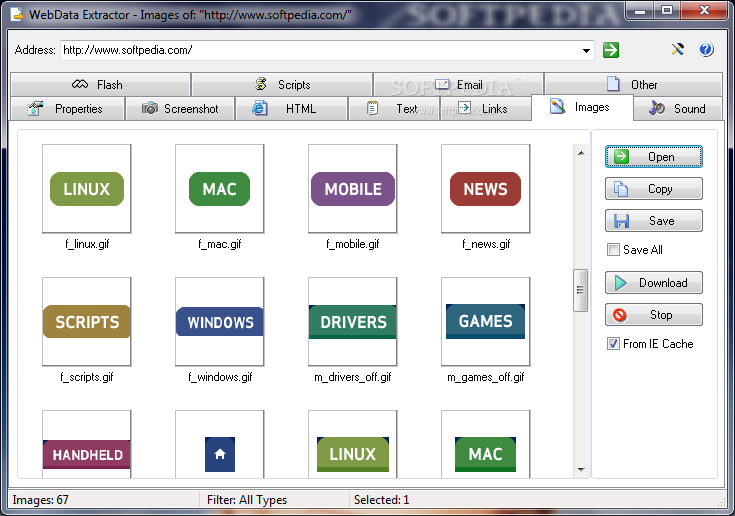Viewport: 735px width, 516px height.
Task: Click the Images: 67 status entry
Action: click(41, 500)
